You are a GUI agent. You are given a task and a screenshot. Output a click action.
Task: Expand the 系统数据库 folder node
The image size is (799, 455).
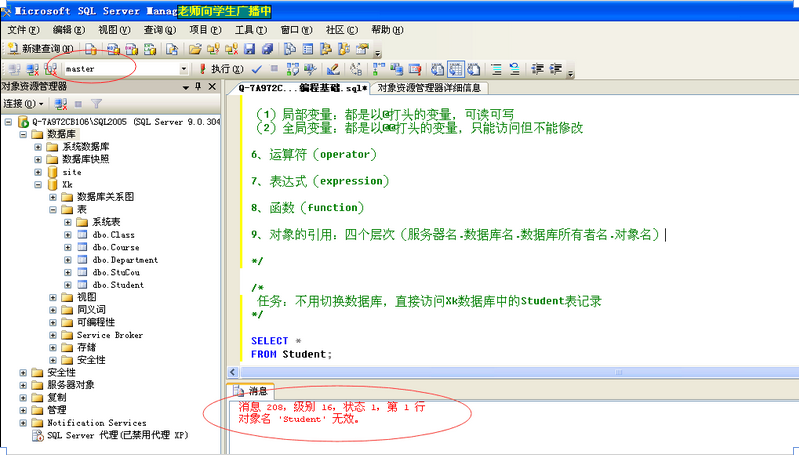click(38, 147)
